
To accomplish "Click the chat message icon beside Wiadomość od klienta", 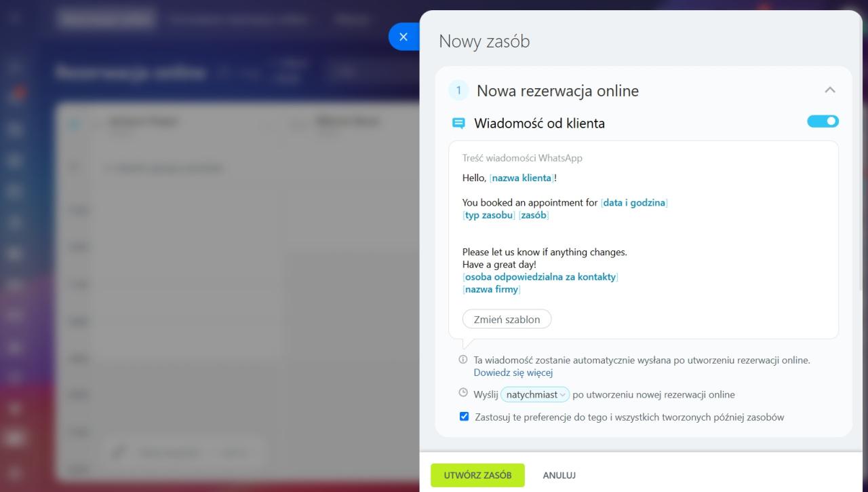I will (x=458, y=124).
